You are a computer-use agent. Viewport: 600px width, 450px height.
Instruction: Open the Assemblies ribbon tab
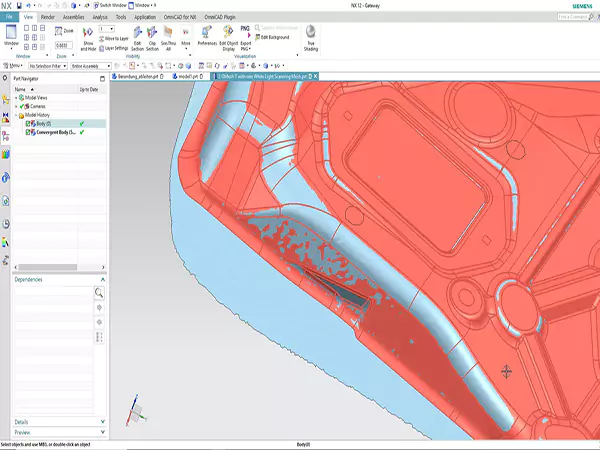[73, 17]
